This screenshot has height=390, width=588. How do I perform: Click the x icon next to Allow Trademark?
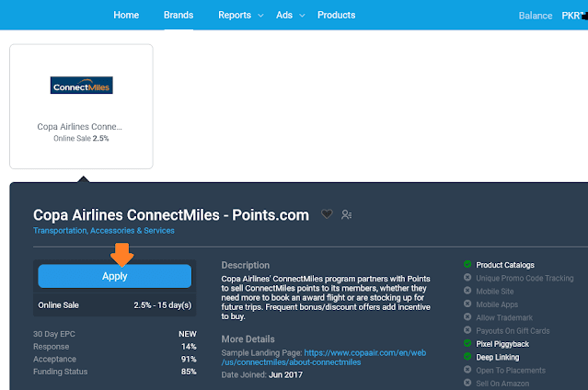[467, 316]
